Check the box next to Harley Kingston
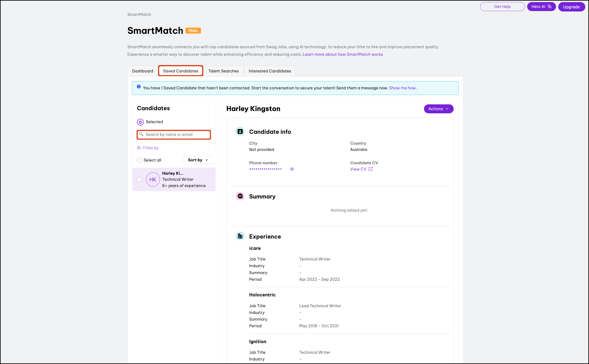This screenshot has width=589, height=364. 139,179
